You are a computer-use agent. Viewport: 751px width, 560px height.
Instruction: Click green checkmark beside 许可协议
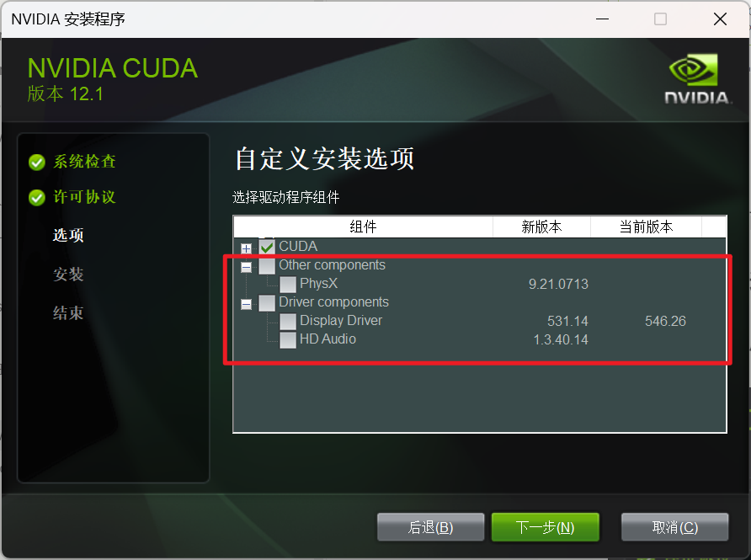[37, 197]
